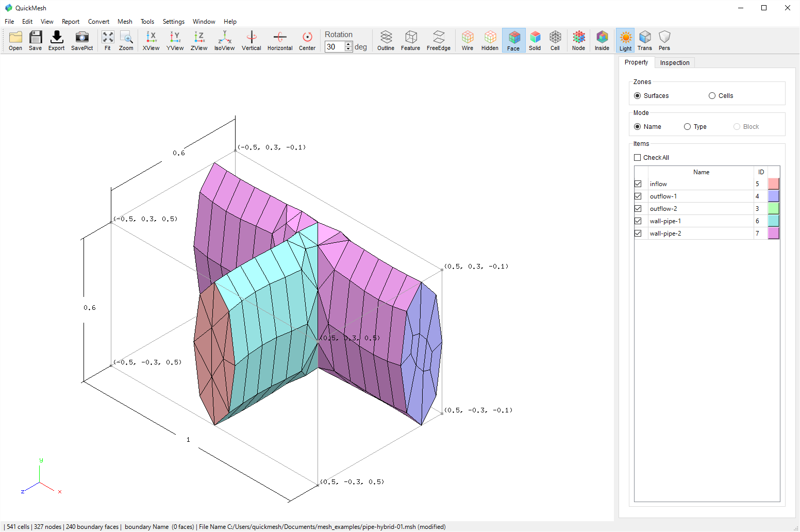Toggle the Light shading button
The image size is (800, 532).
click(x=626, y=41)
